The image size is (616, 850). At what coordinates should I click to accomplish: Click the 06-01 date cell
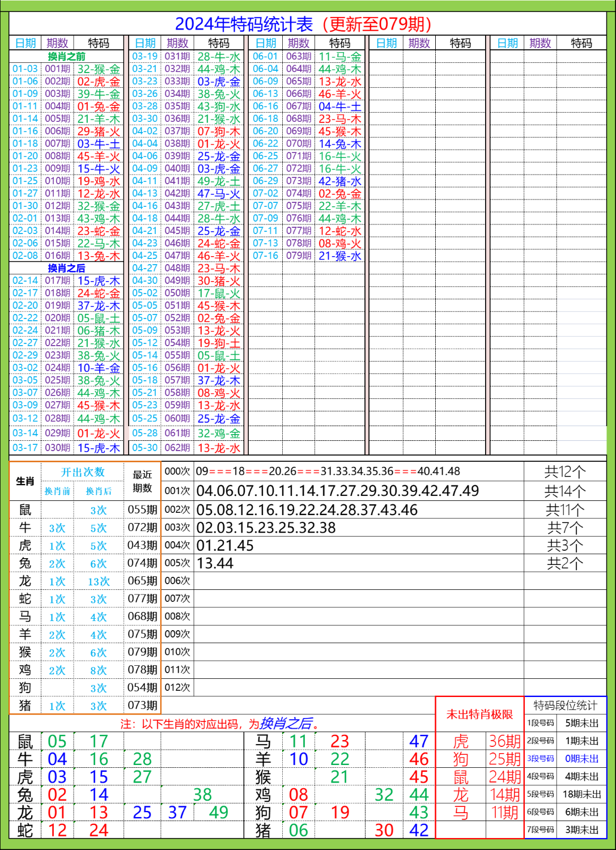click(x=265, y=57)
